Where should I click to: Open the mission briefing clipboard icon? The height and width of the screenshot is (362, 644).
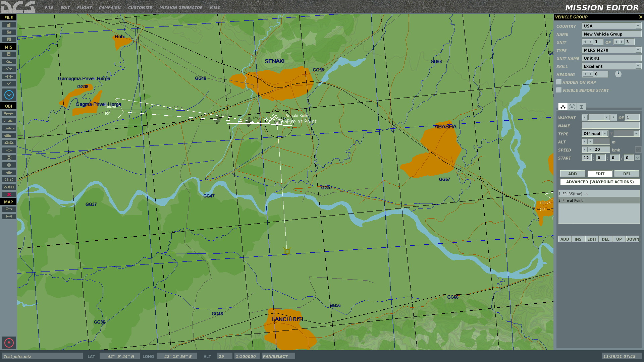pyautogui.click(x=9, y=54)
